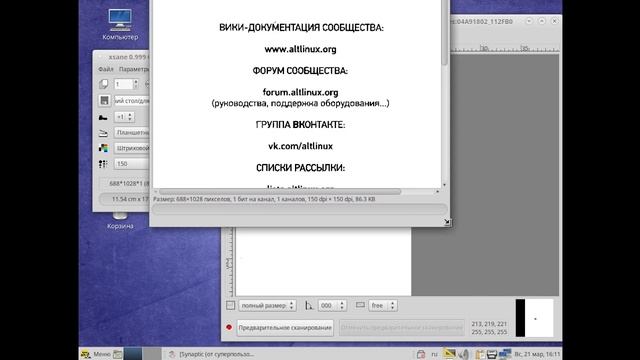Image resolution: width=640 pixels, height=360 pixels.
Task: Click the show desktop icon on taskbar
Action: pyautogui.click(x=118, y=354)
